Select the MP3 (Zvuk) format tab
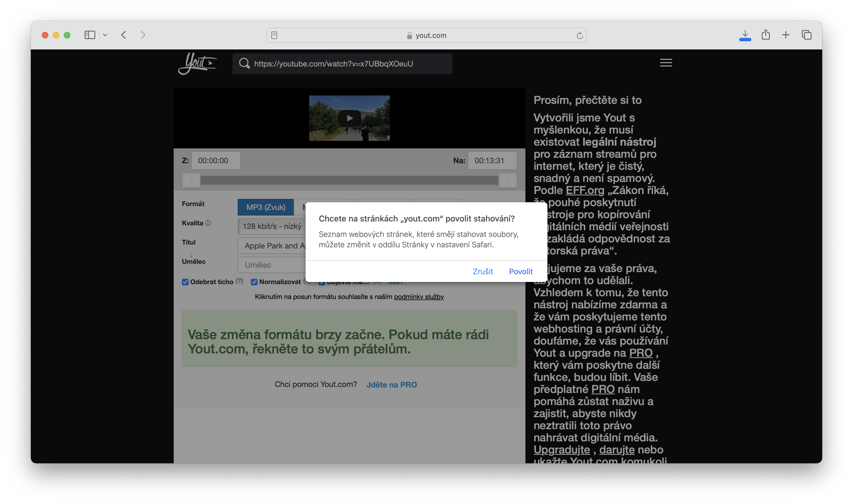Screen dimensions: 853x504 click(265, 207)
